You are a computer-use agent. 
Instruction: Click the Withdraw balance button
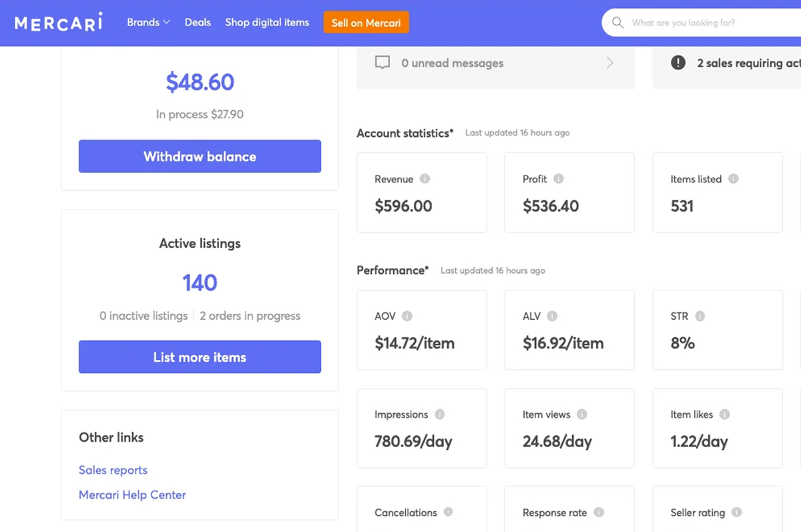(200, 157)
